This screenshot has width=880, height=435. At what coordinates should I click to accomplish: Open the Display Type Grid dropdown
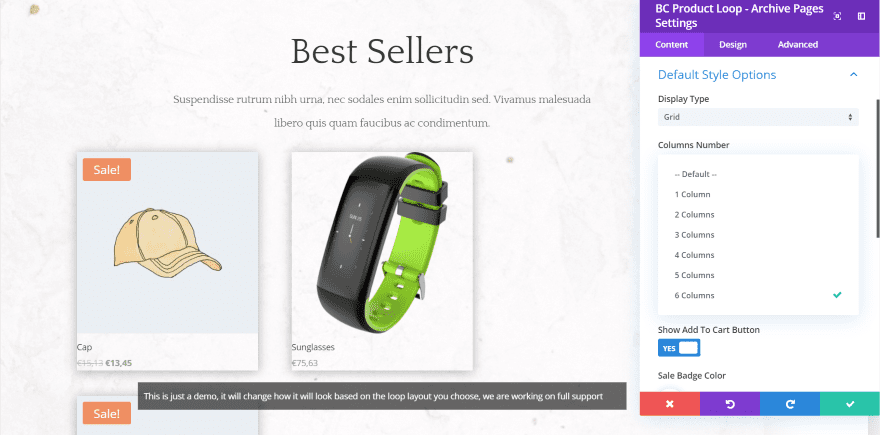758,117
